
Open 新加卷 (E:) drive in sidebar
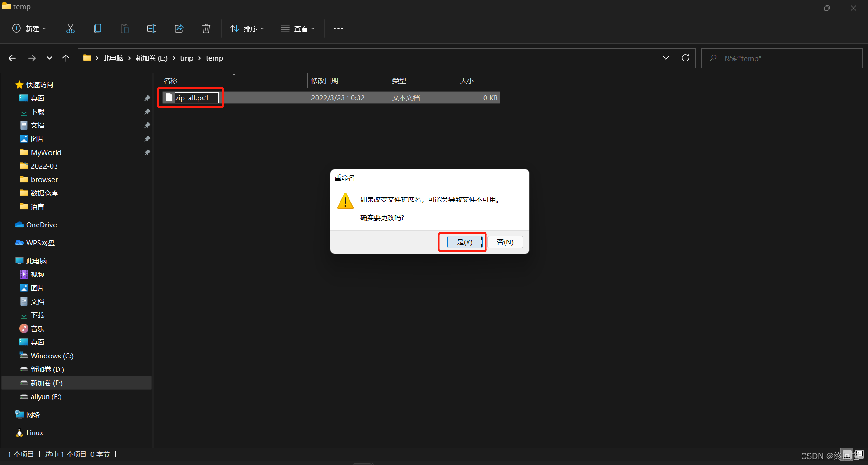47,383
